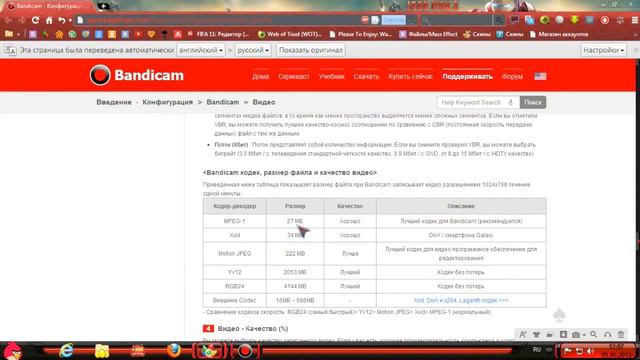This screenshot has width=640, height=360.
Task: Expand the camera icon dropdown arrow
Action: pyautogui.click(x=584, y=335)
